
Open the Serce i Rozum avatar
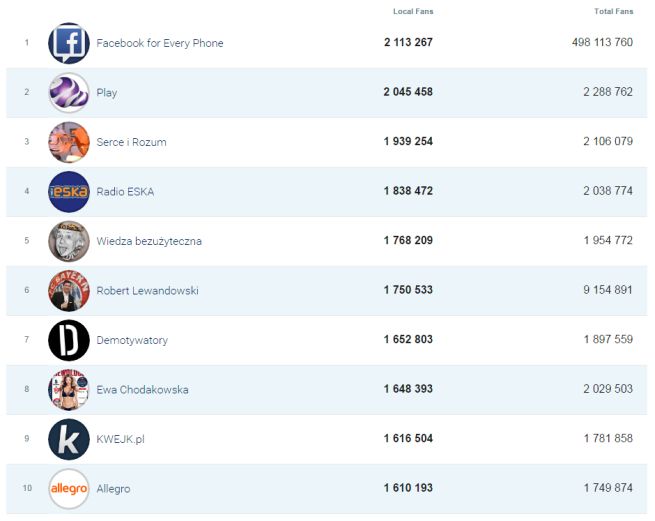pos(69,142)
